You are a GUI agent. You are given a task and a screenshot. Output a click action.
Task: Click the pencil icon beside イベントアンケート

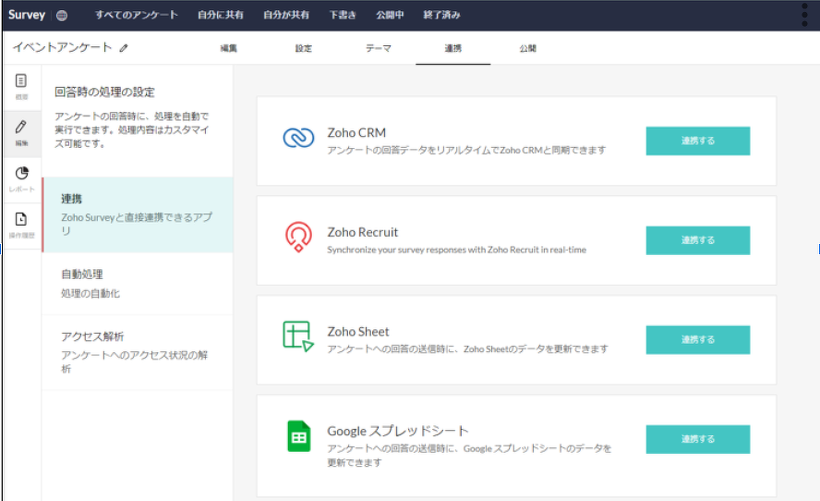124,47
